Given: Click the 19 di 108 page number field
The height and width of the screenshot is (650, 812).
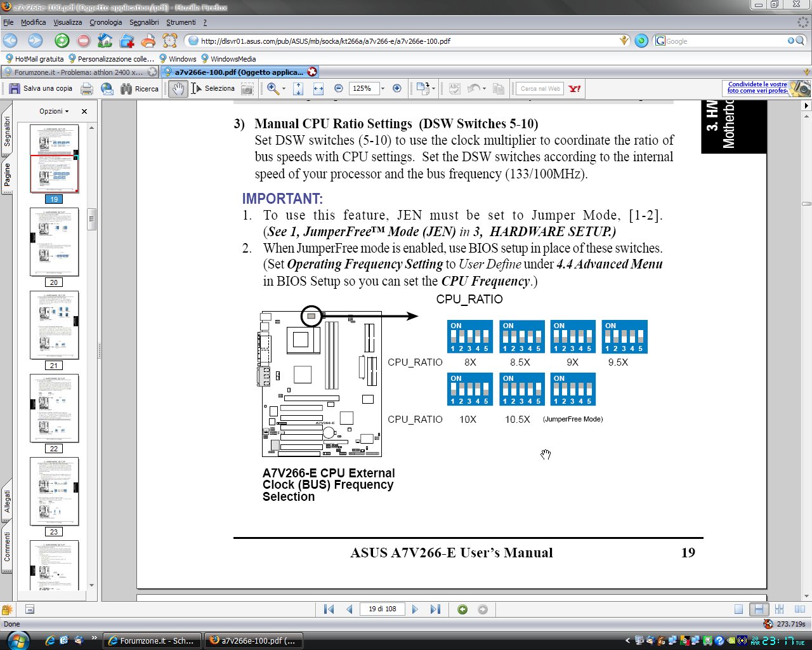Looking at the screenshot, I should pyautogui.click(x=383, y=609).
